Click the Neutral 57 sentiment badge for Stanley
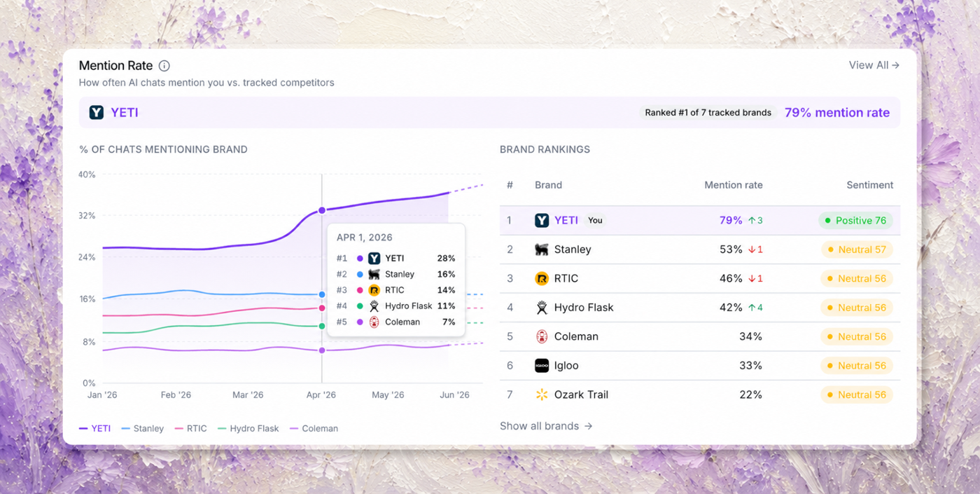The height and width of the screenshot is (494, 980). [857, 249]
